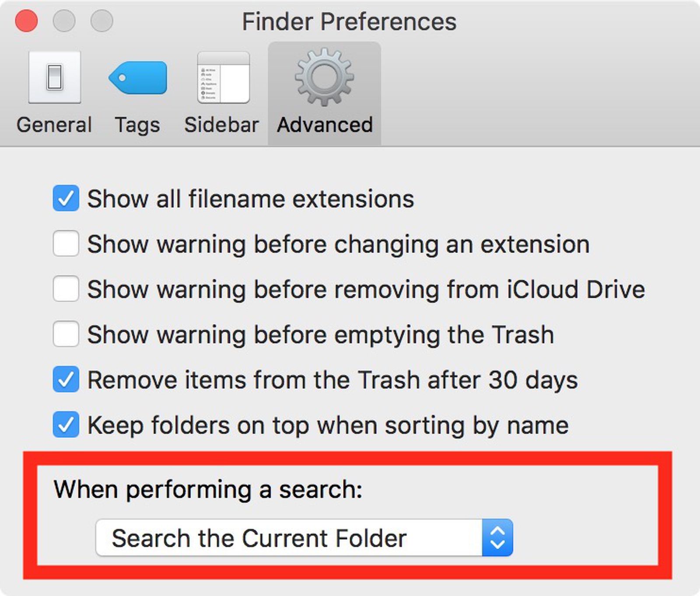The width and height of the screenshot is (700, 596).
Task: Click the Finder Preferences title bar
Action: 350,21
